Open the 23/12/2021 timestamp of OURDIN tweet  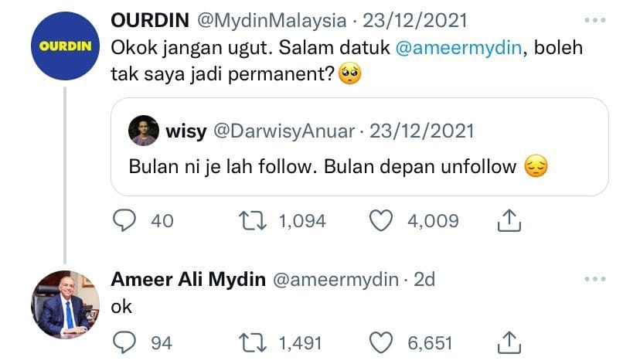(415, 20)
